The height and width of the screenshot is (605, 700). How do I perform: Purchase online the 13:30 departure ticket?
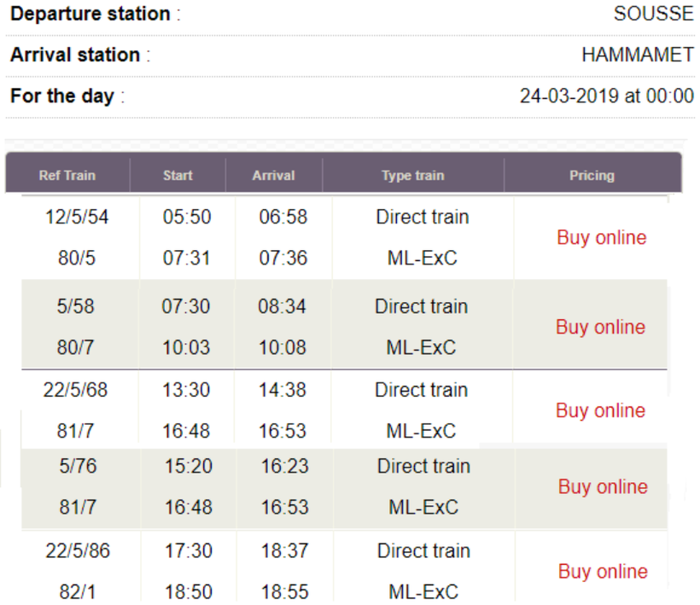click(600, 410)
